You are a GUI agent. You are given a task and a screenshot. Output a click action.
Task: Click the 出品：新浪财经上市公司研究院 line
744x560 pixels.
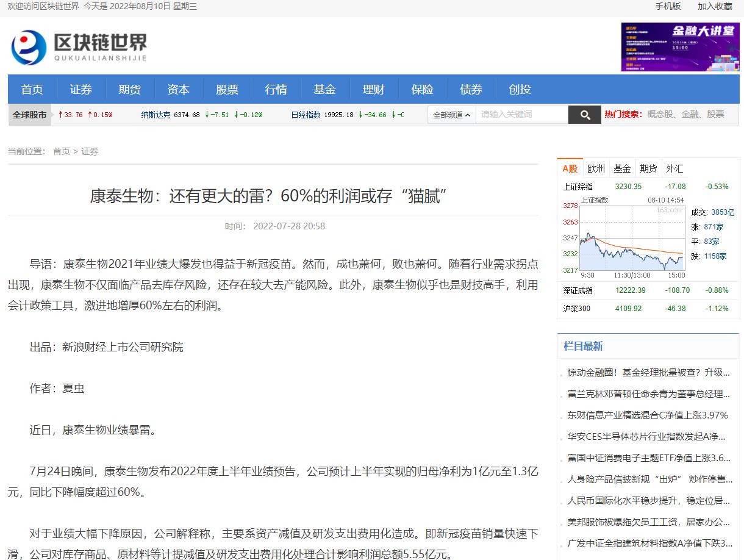pyautogui.click(x=106, y=347)
